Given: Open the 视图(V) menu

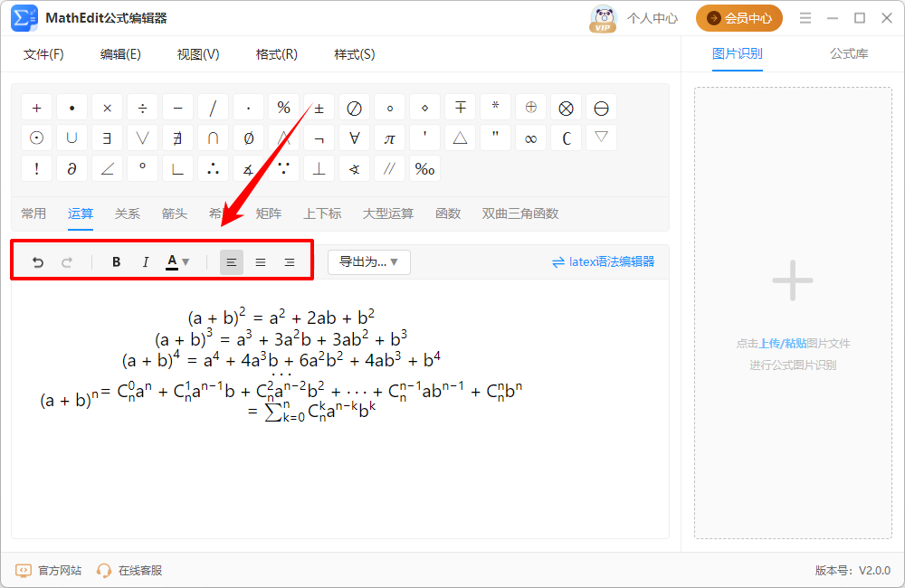Looking at the screenshot, I should (x=198, y=54).
